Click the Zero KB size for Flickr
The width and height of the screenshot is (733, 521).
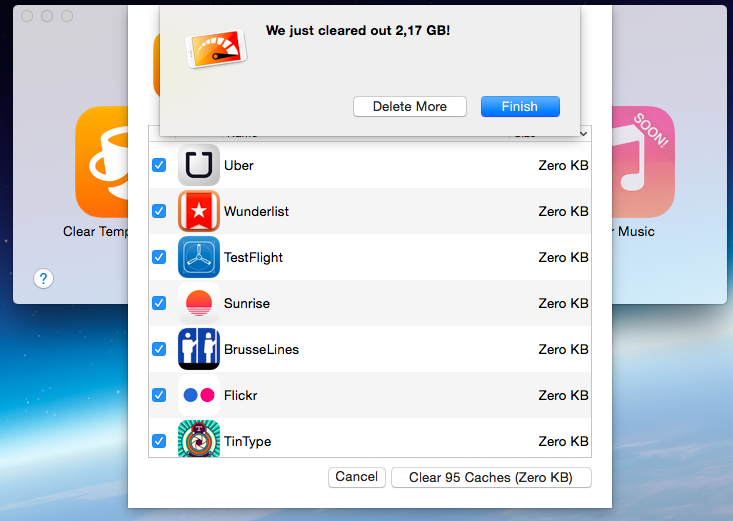(563, 396)
